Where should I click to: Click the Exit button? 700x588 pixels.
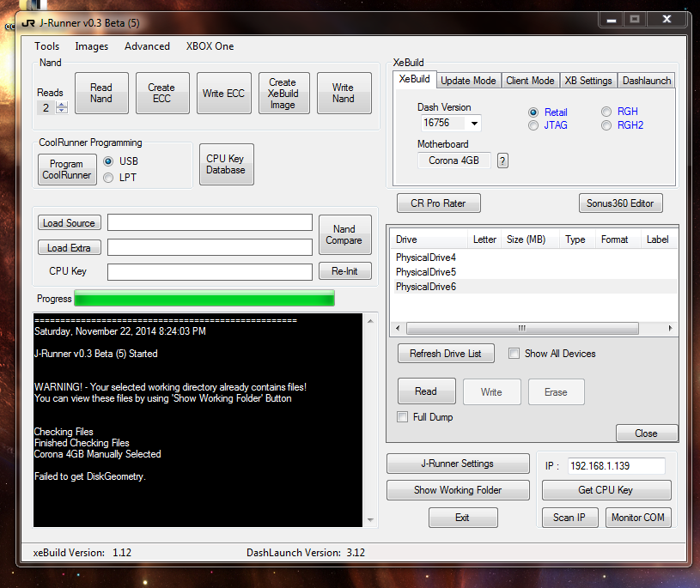click(463, 518)
